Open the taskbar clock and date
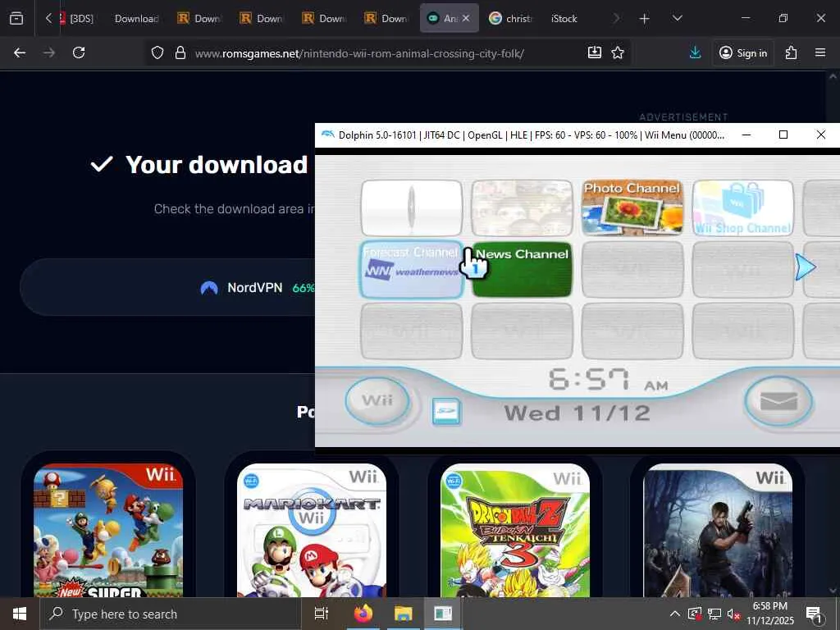Screen dimensions: 840x630 click(770, 614)
